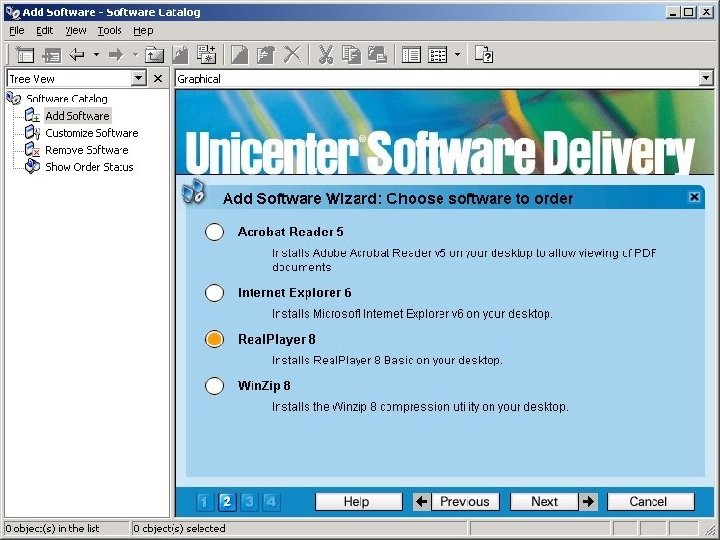Click the Copy toolbar icon

point(351,54)
